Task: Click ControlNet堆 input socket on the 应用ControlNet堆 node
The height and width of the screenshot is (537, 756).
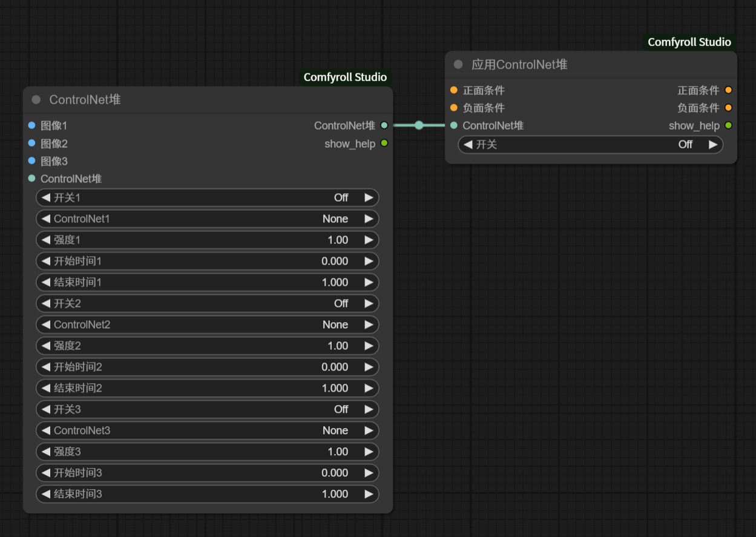Action: click(x=454, y=125)
